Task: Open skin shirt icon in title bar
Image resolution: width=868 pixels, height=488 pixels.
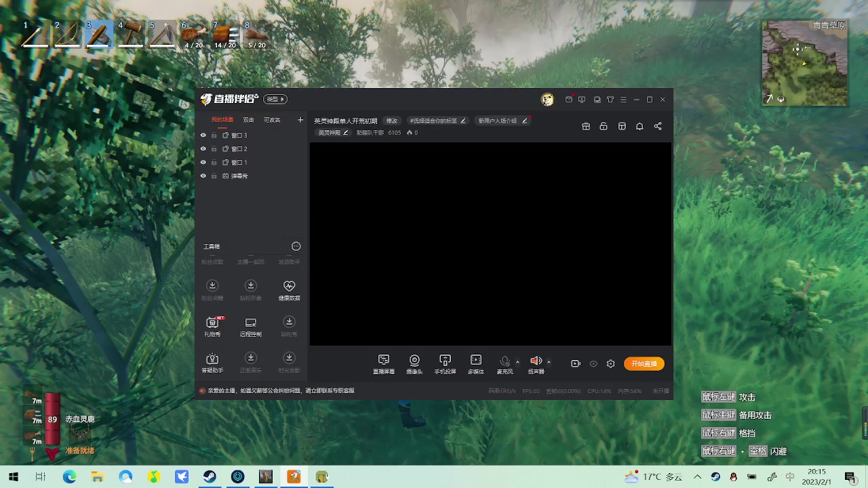Action: 610,100
